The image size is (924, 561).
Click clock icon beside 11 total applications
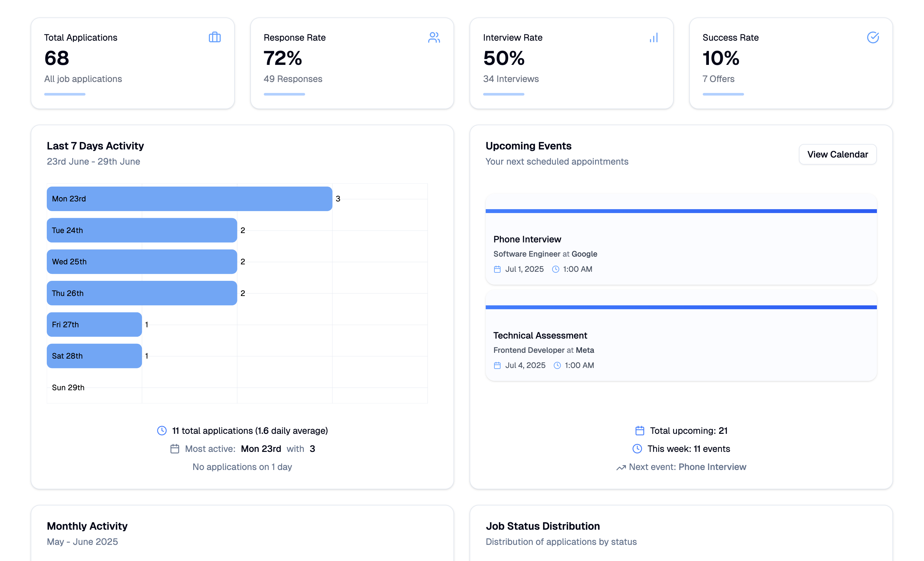point(162,431)
